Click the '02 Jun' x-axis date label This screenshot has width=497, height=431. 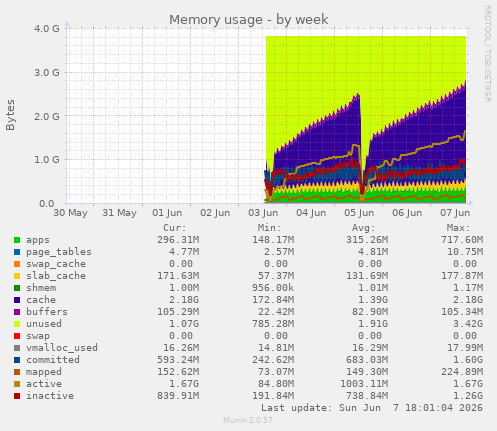pos(215,213)
